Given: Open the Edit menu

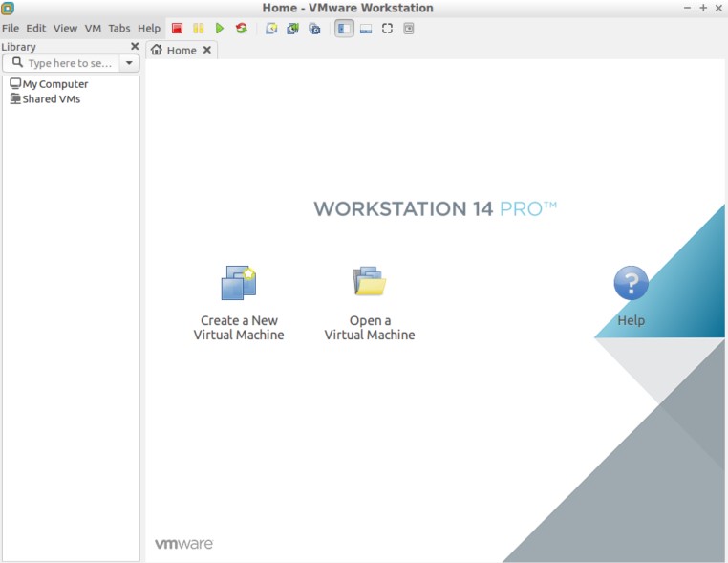Looking at the screenshot, I should coord(35,29).
